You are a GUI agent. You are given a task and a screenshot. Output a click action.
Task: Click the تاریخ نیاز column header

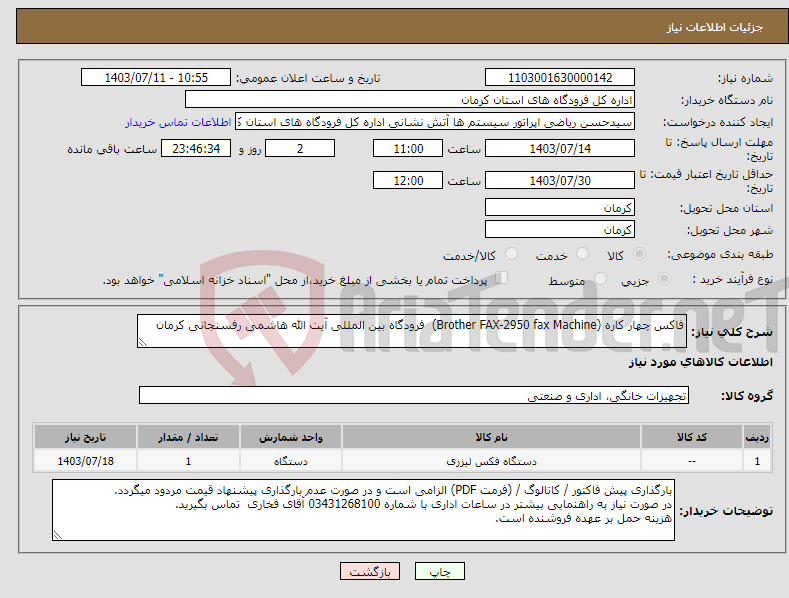[86, 437]
